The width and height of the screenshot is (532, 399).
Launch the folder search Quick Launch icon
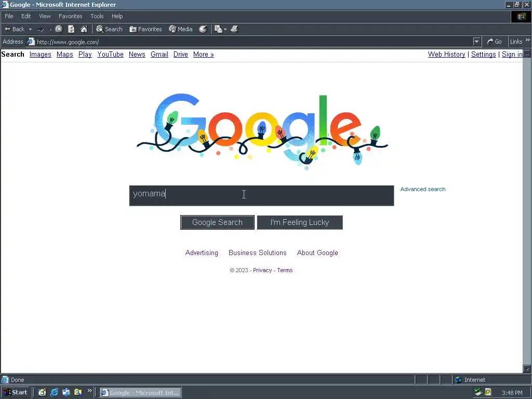pos(78,393)
